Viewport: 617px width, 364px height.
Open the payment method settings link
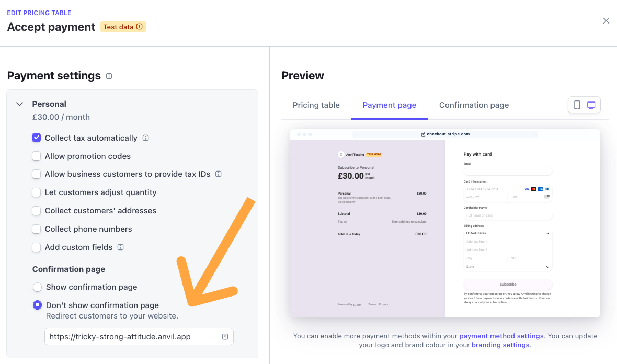point(501,336)
